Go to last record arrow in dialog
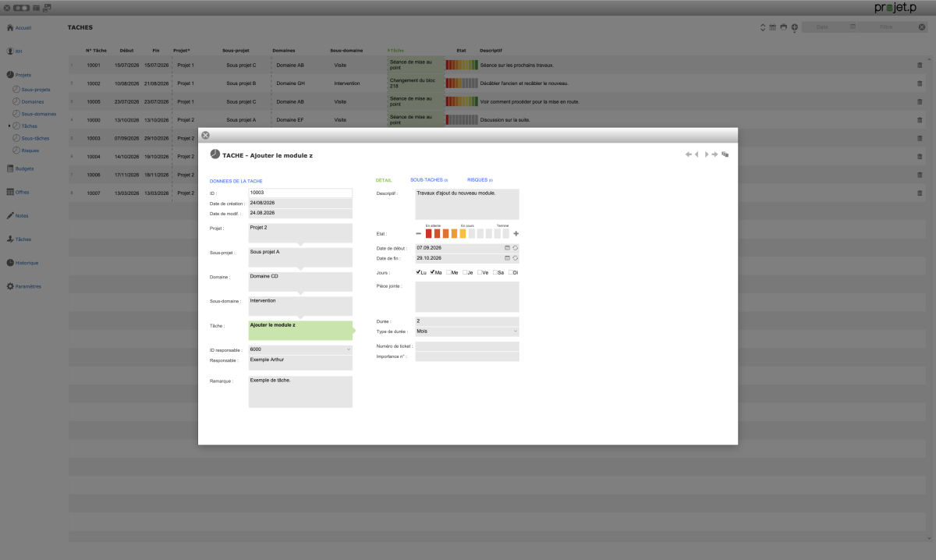This screenshot has width=936, height=560. click(714, 154)
